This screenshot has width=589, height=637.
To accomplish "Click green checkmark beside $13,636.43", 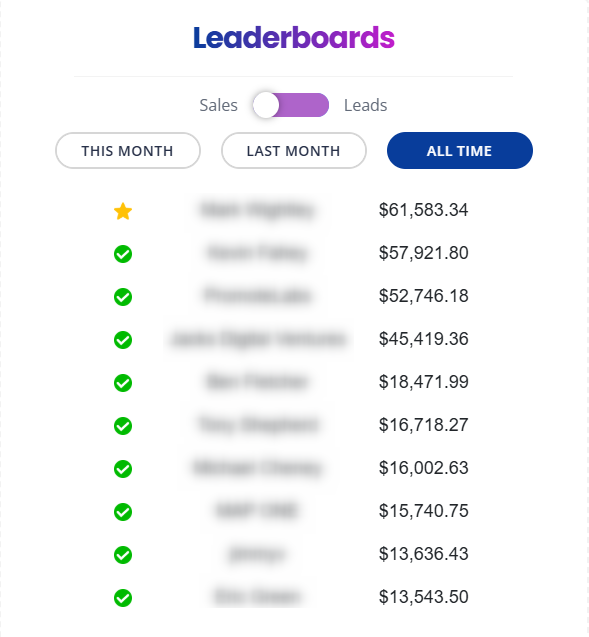I will [x=123, y=555].
